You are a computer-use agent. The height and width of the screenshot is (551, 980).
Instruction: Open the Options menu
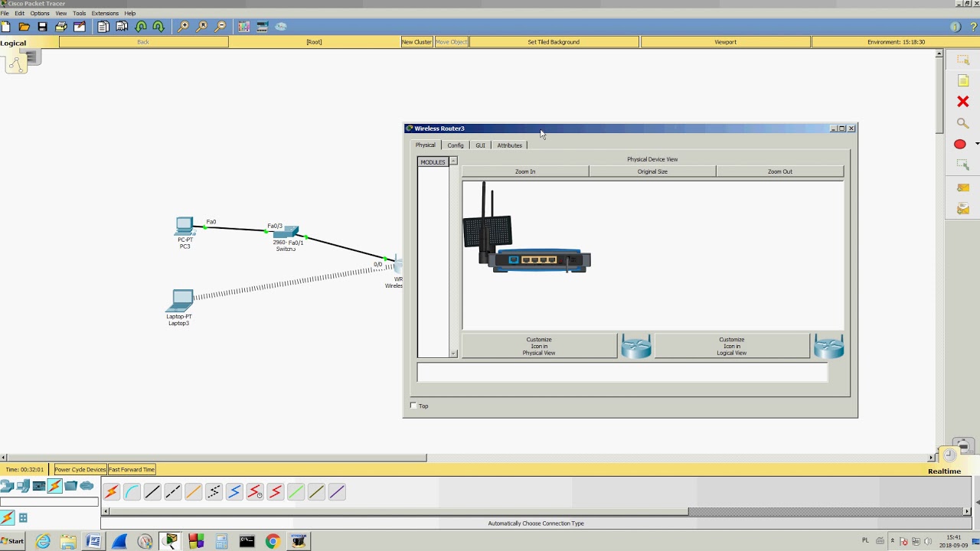point(40,13)
